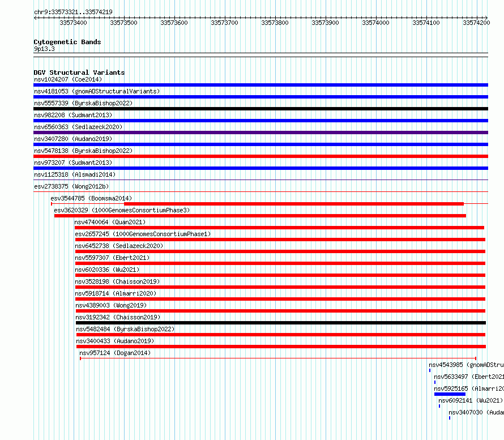This screenshot has width=504, height=440.
Task: Click the DGV Structural Variants track title
Action: [x=79, y=72]
